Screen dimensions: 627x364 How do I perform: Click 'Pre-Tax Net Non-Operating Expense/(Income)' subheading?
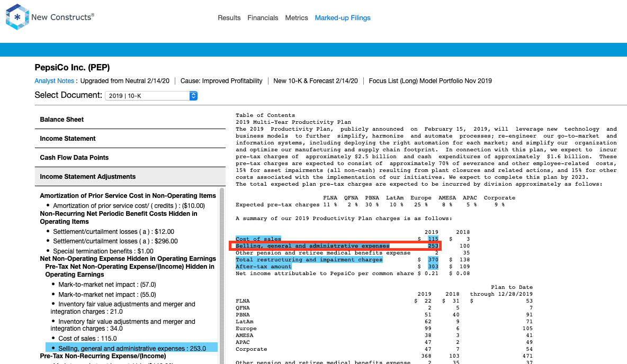pyautogui.click(x=130, y=270)
